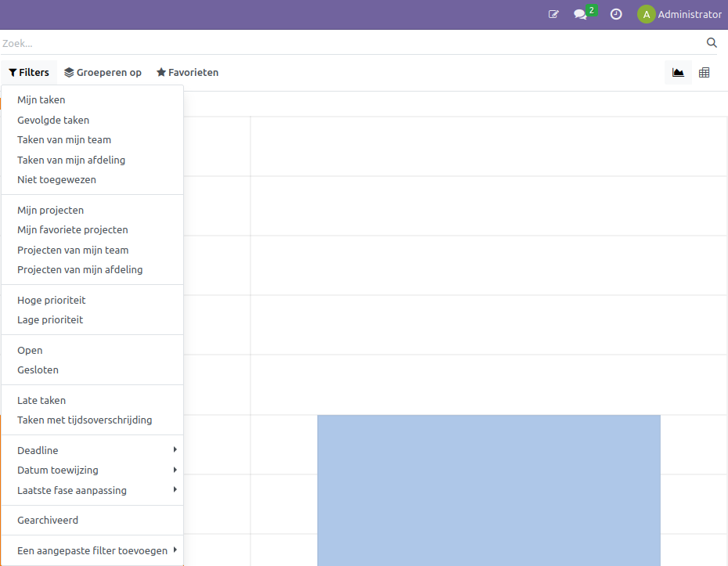Switch to pivot table view

(704, 73)
